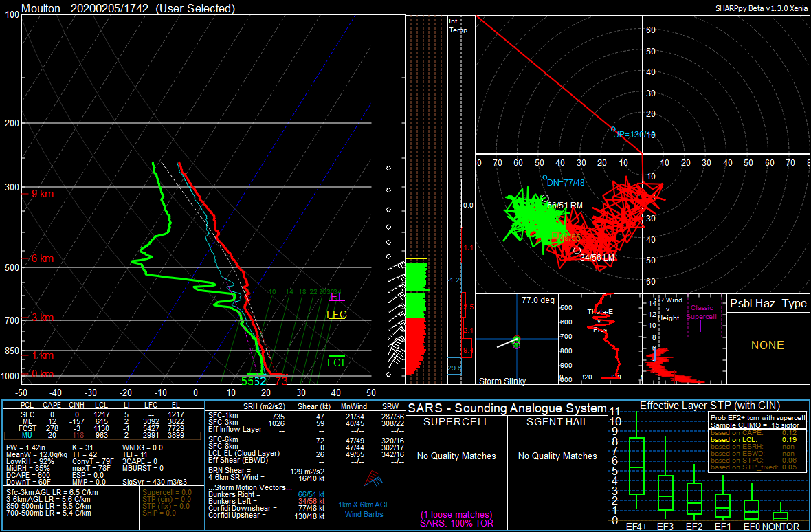Image resolution: width=811 pixels, height=532 pixels.
Task: Click the Effective Layer STP (with CIN) title
Action: [709, 406]
